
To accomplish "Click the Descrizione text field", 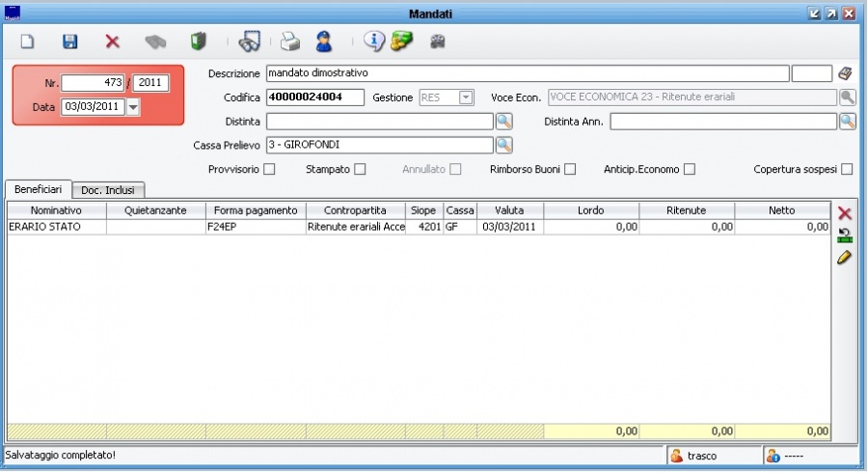I will pyautogui.click(x=526, y=73).
